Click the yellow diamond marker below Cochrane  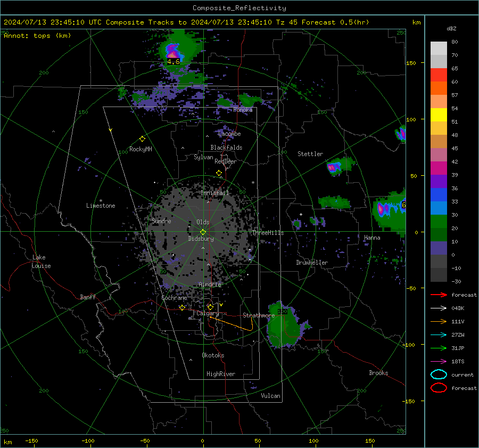tap(182, 307)
